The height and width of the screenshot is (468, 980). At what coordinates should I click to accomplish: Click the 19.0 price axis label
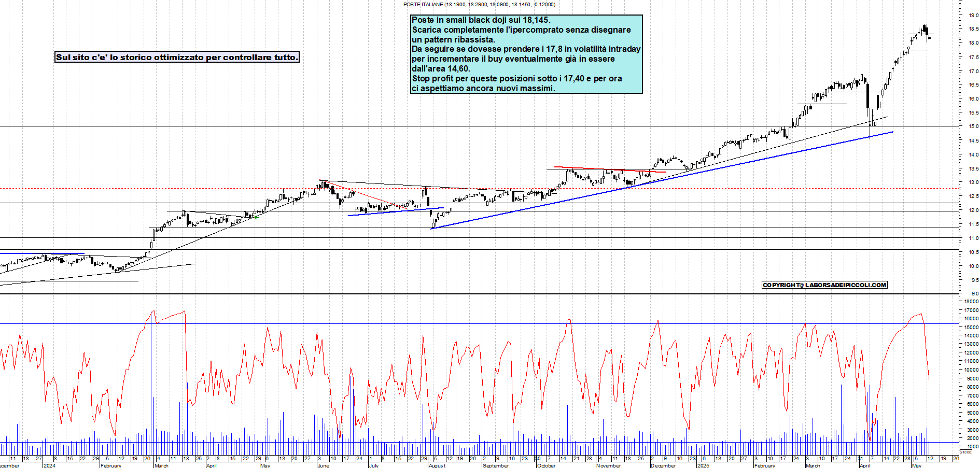coord(973,15)
